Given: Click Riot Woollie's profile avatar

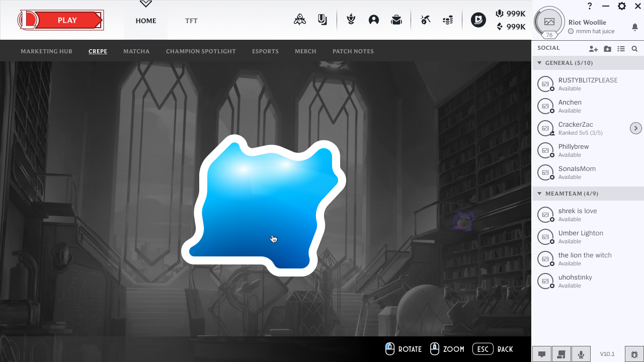Looking at the screenshot, I should [x=549, y=22].
